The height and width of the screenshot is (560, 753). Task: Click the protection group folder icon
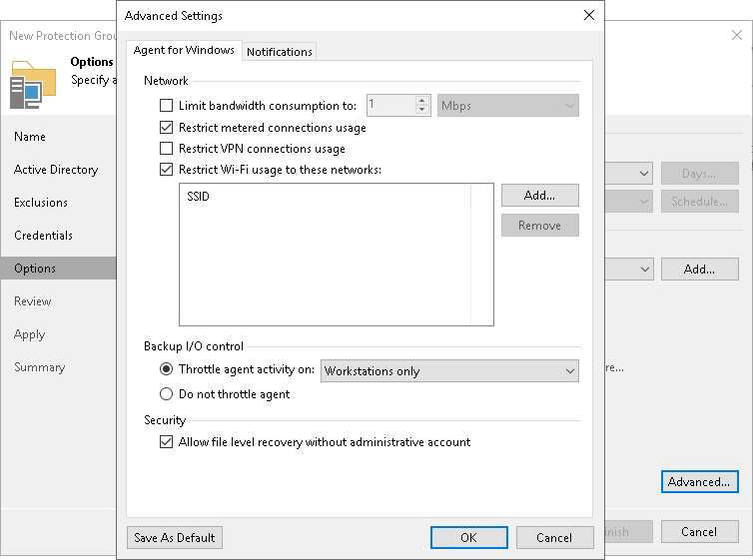pyautogui.click(x=33, y=85)
